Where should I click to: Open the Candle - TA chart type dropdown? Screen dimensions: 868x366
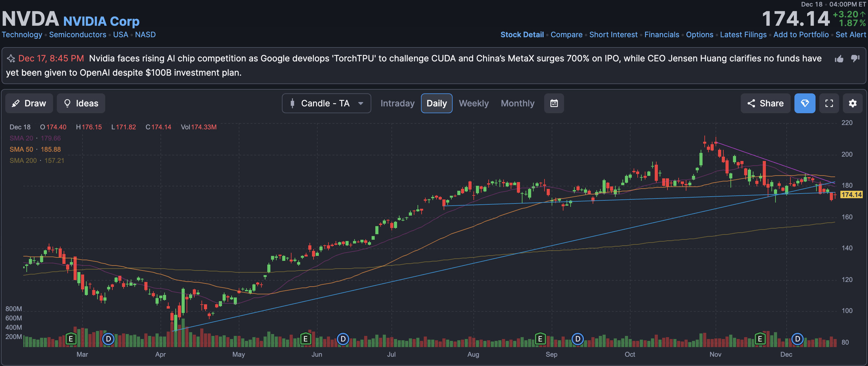(326, 103)
